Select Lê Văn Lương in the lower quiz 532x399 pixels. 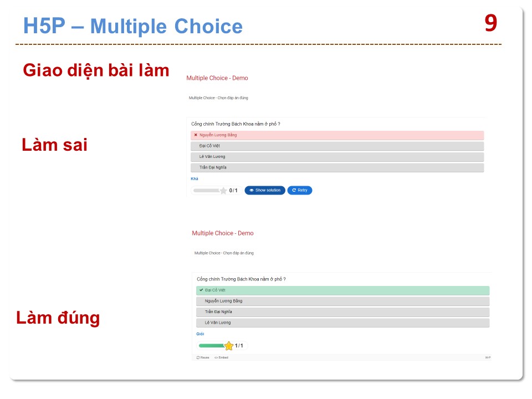(342, 323)
